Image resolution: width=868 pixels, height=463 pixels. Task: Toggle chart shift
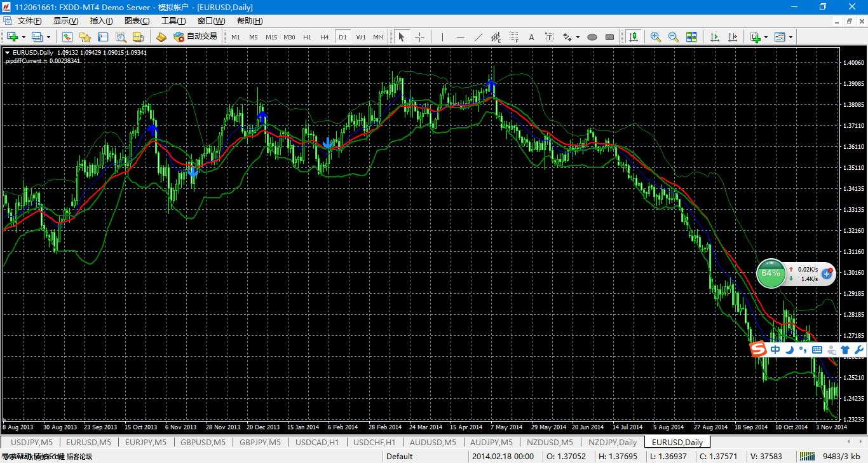733,37
